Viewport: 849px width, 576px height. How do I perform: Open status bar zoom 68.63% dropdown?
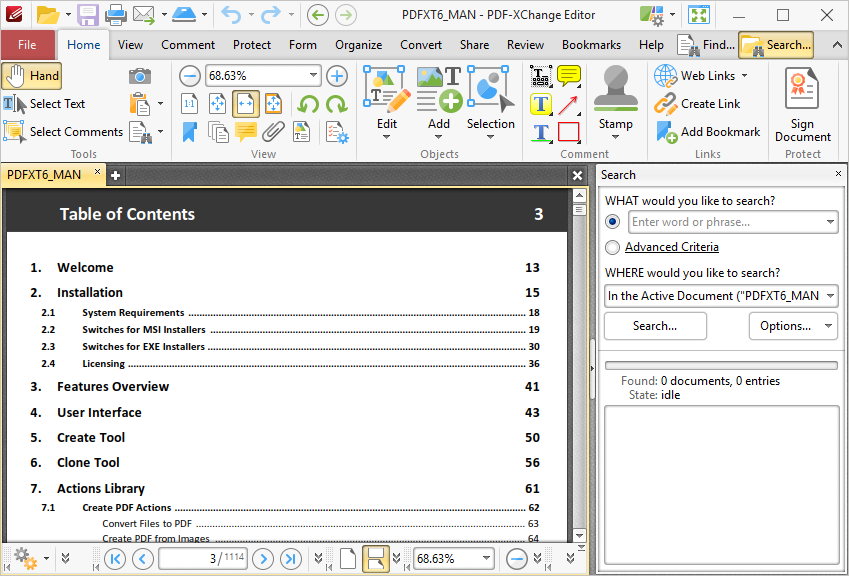point(486,558)
